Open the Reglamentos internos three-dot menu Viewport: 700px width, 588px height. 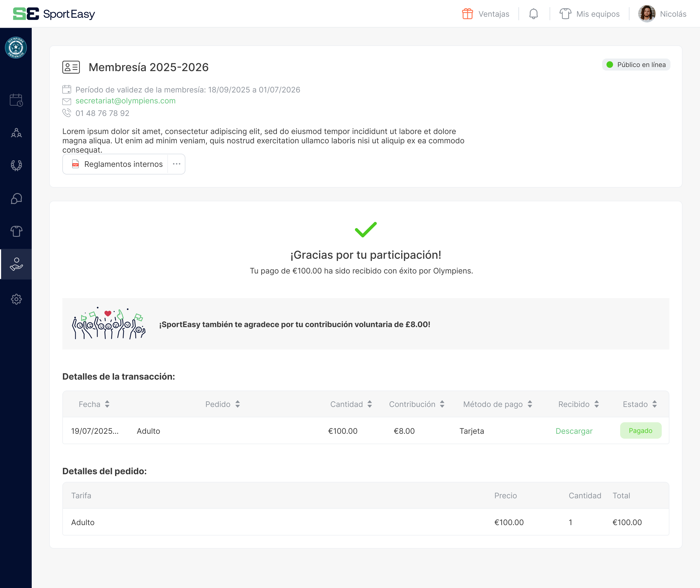(x=176, y=164)
